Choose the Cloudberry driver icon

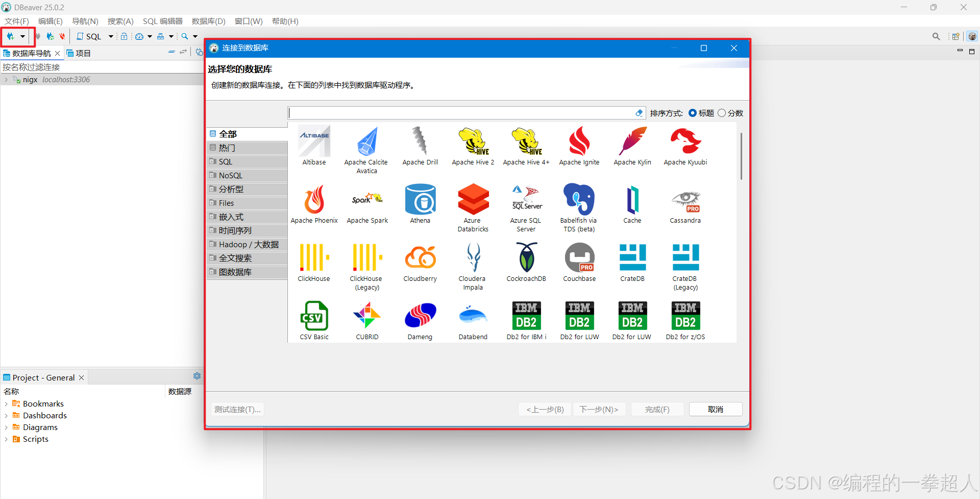[420, 257]
